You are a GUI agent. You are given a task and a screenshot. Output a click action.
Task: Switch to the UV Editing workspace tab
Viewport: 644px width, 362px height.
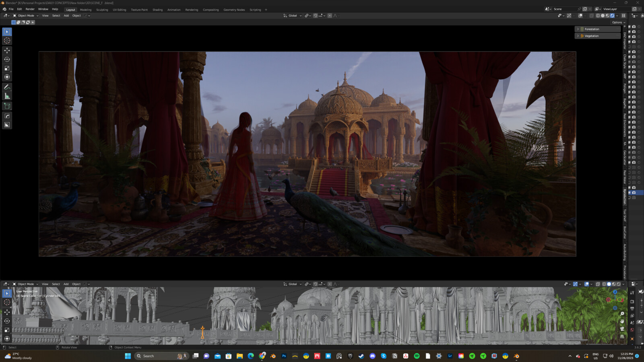pos(120,10)
